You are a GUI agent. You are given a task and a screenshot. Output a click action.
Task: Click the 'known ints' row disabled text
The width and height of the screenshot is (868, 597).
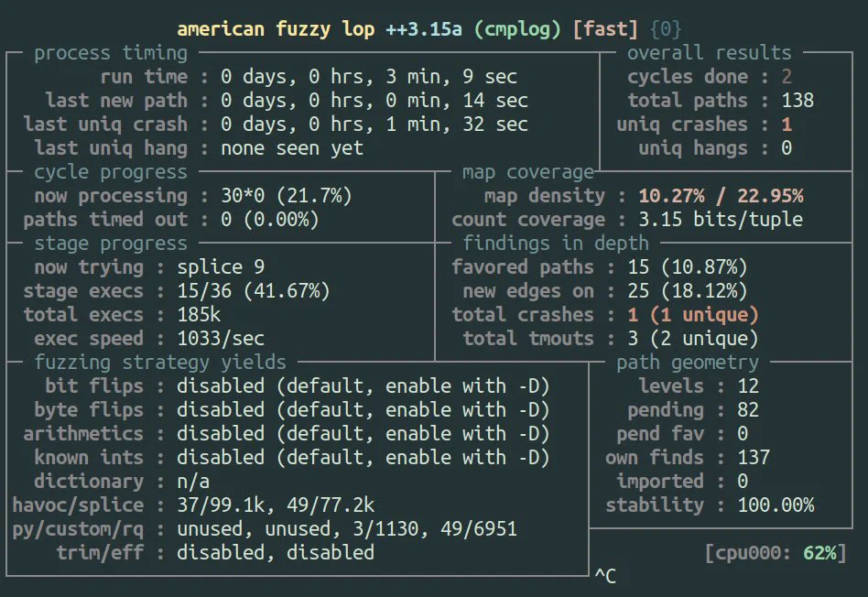pos(363,458)
